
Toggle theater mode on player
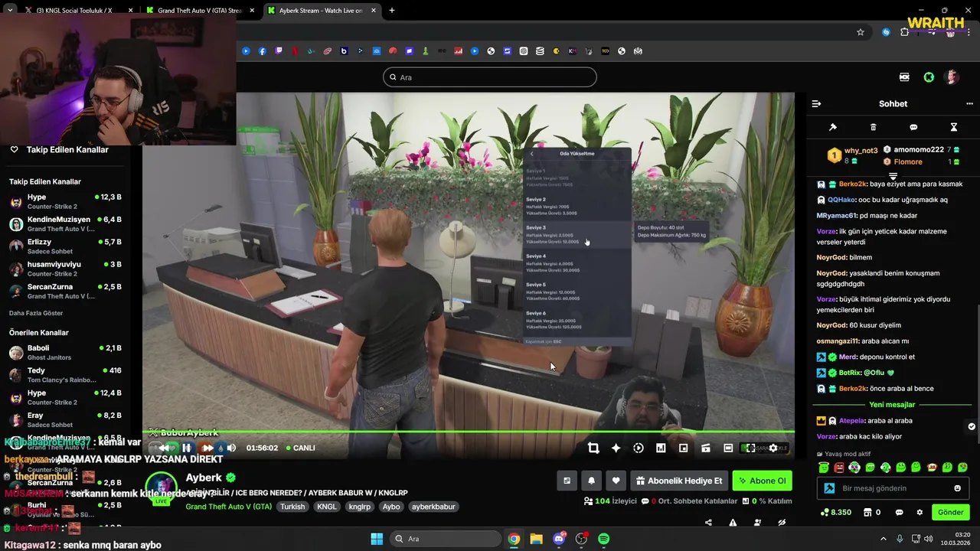[x=728, y=448]
